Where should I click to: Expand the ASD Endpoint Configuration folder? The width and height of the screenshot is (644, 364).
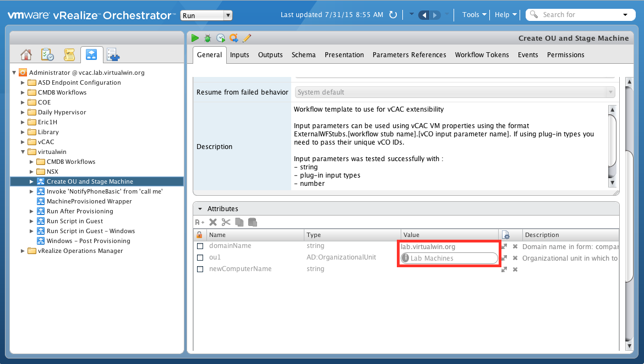[23, 82]
